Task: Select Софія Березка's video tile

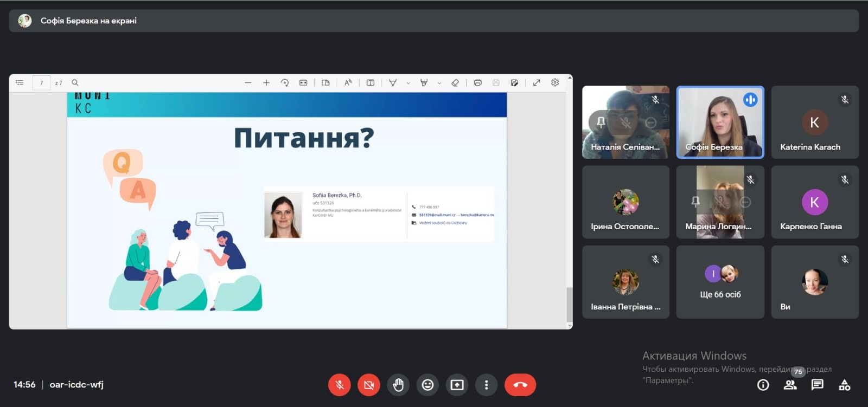Action: click(720, 122)
